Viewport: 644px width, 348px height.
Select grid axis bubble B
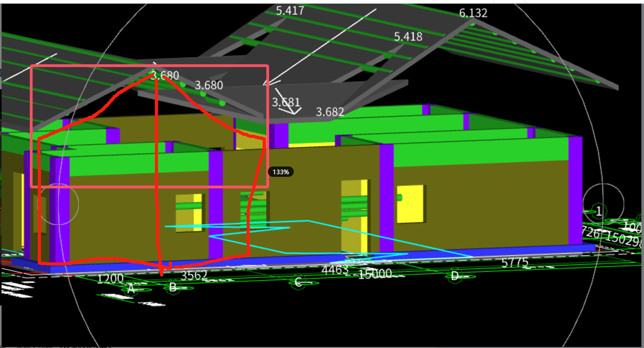coord(173,287)
